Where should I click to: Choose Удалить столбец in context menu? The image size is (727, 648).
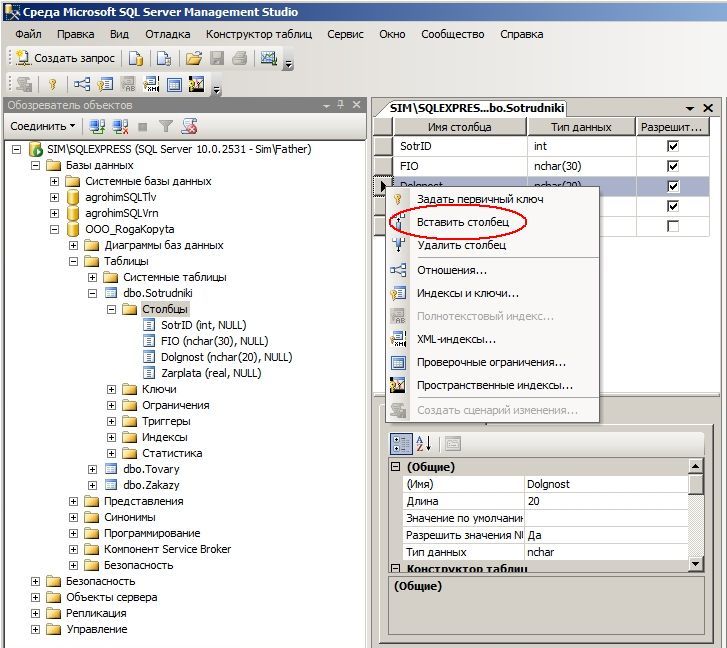point(492,245)
